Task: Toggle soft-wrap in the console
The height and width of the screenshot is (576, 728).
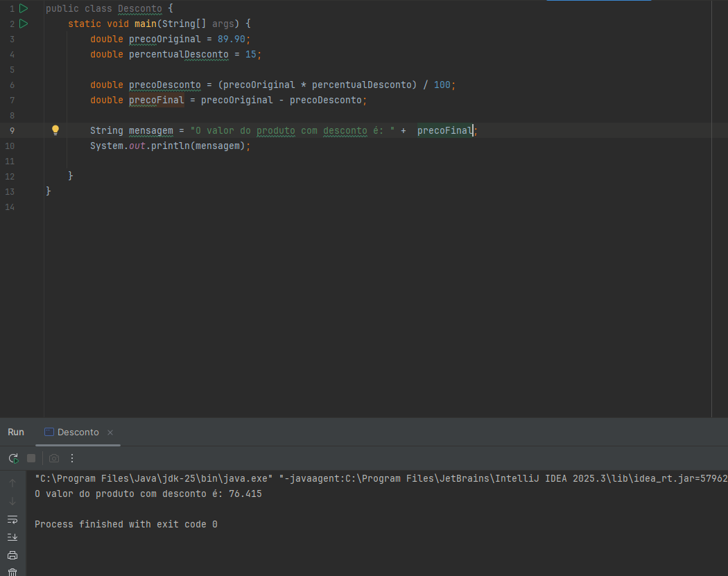Action: 12,519
